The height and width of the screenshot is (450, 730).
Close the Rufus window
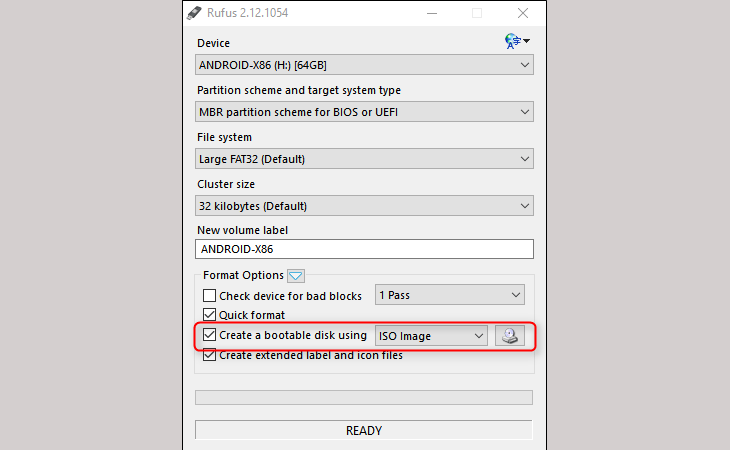[522, 13]
